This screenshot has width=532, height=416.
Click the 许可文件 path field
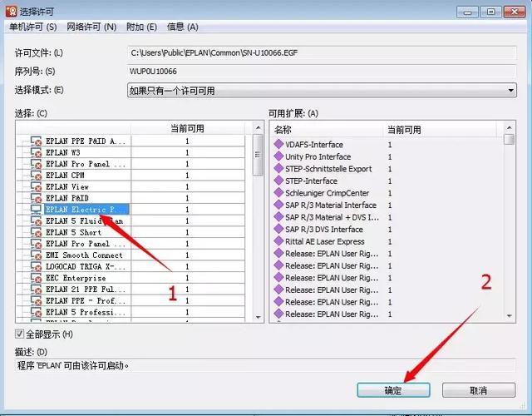(322, 53)
